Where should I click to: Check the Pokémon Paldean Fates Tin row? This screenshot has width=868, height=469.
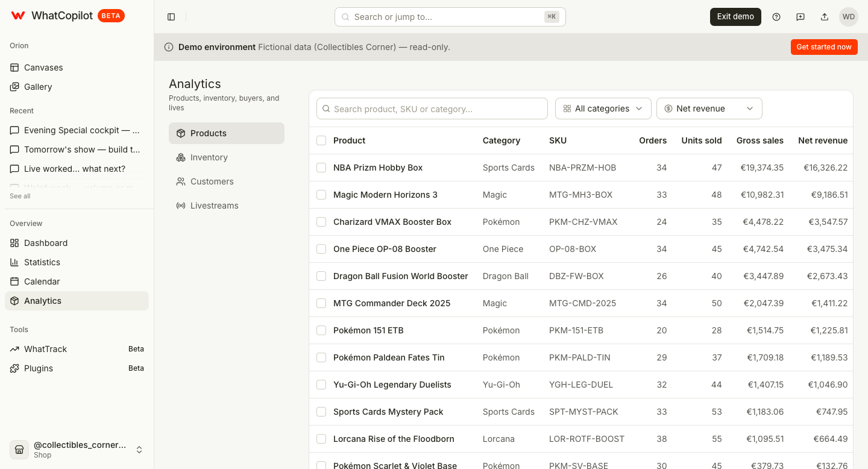click(321, 357)
